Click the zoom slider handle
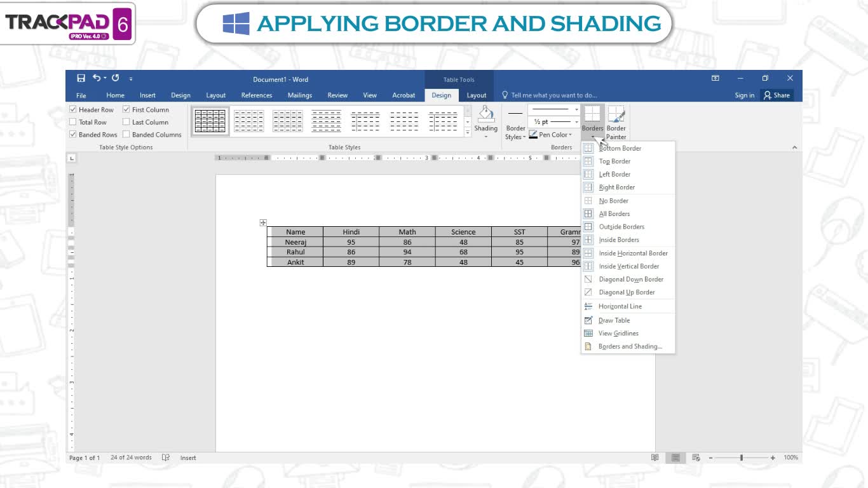Viewport: 868px width, 488px height. [742, 457]
